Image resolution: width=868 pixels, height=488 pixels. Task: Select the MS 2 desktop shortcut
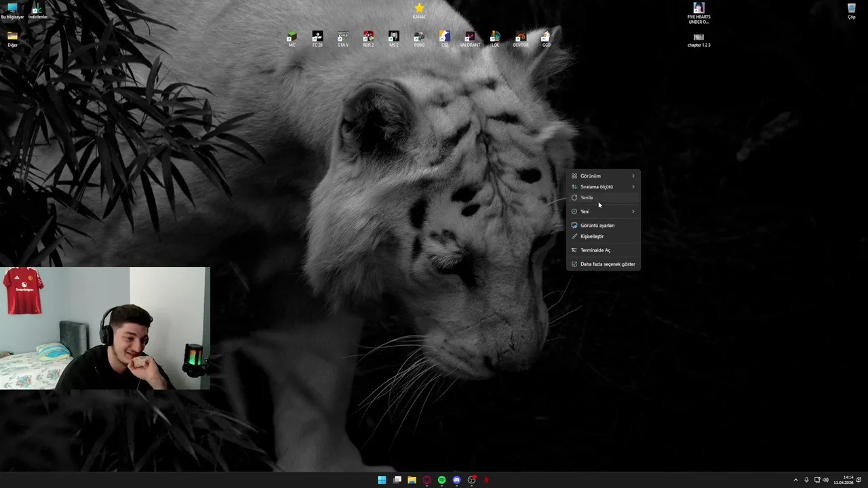[393, 39]
